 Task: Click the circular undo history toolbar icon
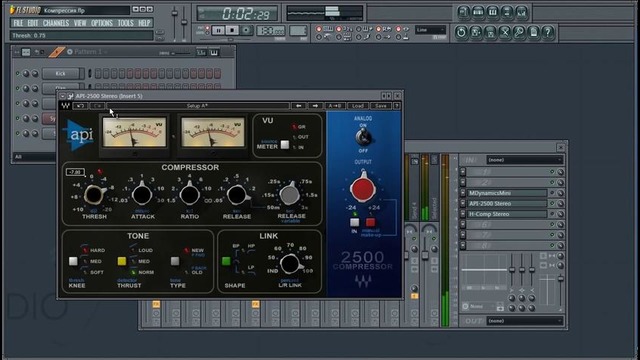pos(461,32)
